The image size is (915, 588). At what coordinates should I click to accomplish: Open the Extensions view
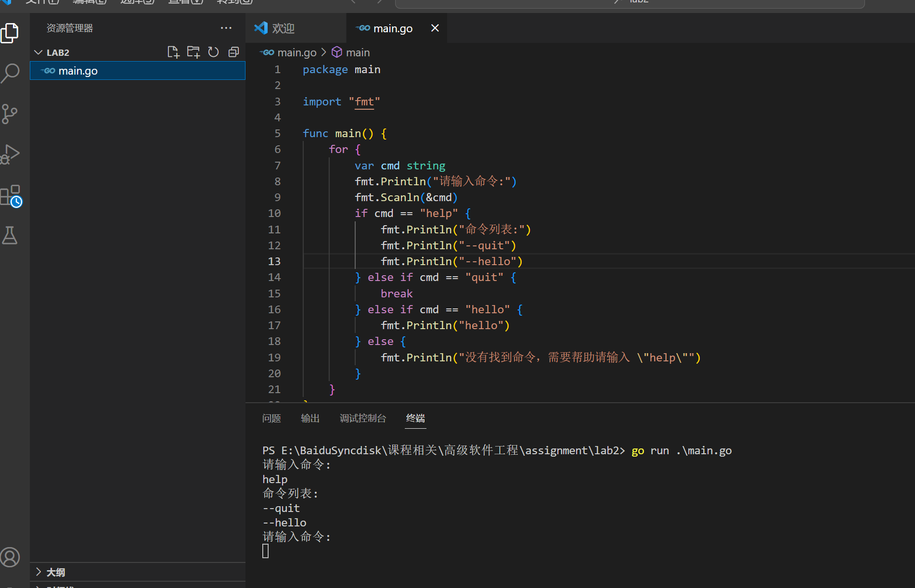pyautogui.click(x=11, y=195)
